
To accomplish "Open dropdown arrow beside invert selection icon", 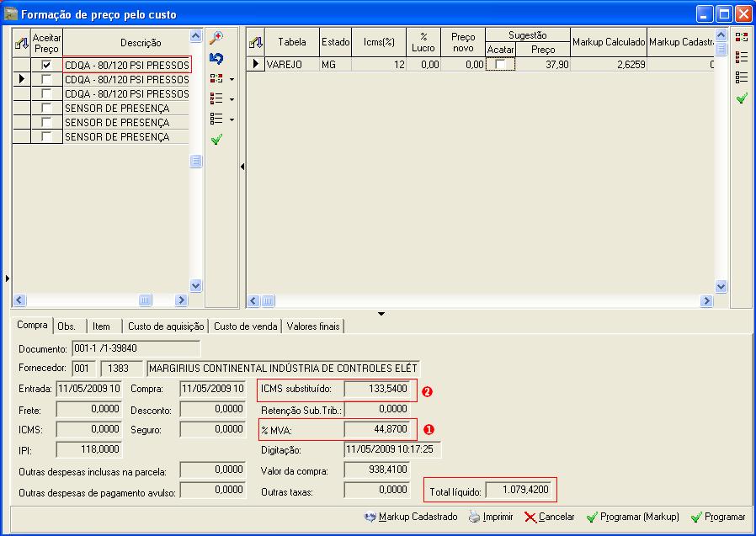I will click(x=232, y=79).
